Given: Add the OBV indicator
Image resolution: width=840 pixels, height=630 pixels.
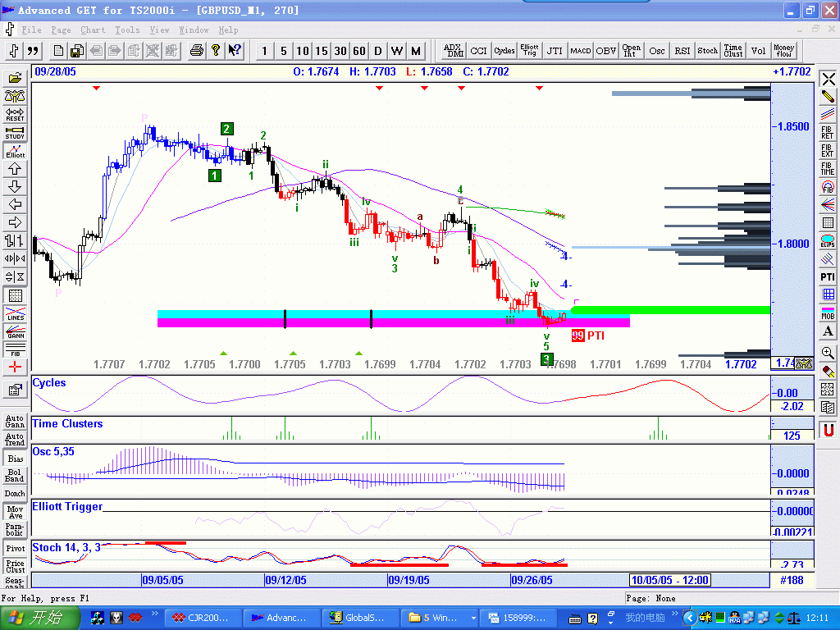Looking at the screenshot, I should [x=606, y=51].
